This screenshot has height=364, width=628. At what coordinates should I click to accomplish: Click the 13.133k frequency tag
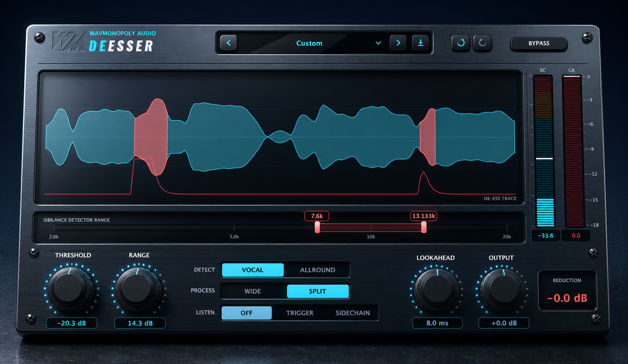(424, 215)
